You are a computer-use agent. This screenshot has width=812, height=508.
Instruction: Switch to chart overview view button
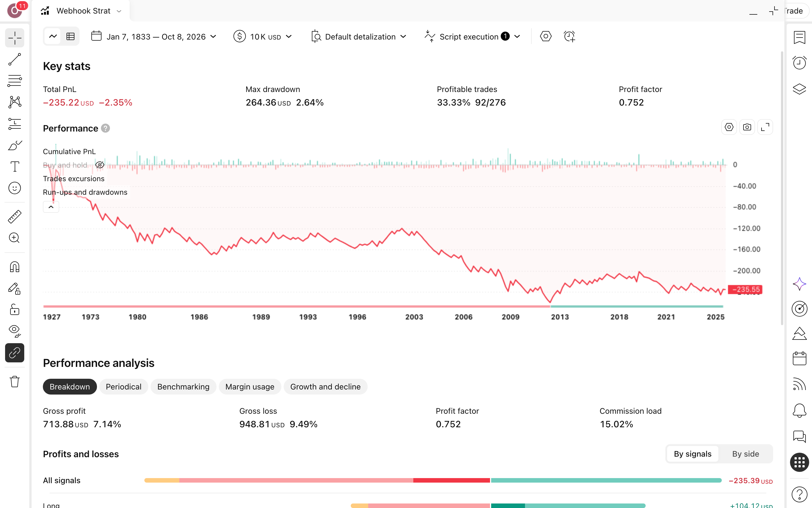pos(53,36)
